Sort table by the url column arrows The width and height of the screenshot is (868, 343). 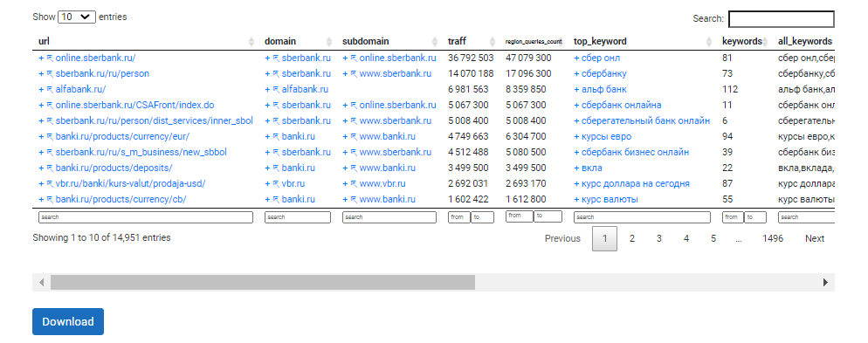point(251,42)
